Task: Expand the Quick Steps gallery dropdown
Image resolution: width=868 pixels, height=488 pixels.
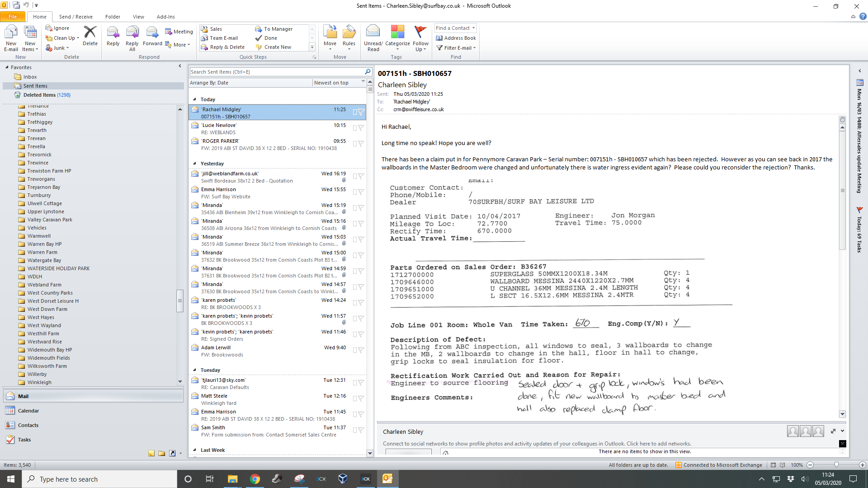Action: [x=312, y=47]
